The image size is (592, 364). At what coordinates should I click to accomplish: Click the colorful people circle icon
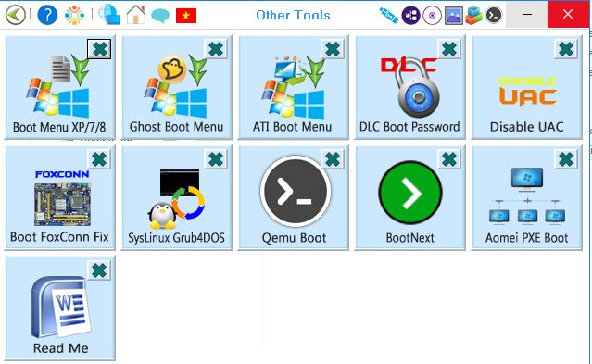[74, 15]
